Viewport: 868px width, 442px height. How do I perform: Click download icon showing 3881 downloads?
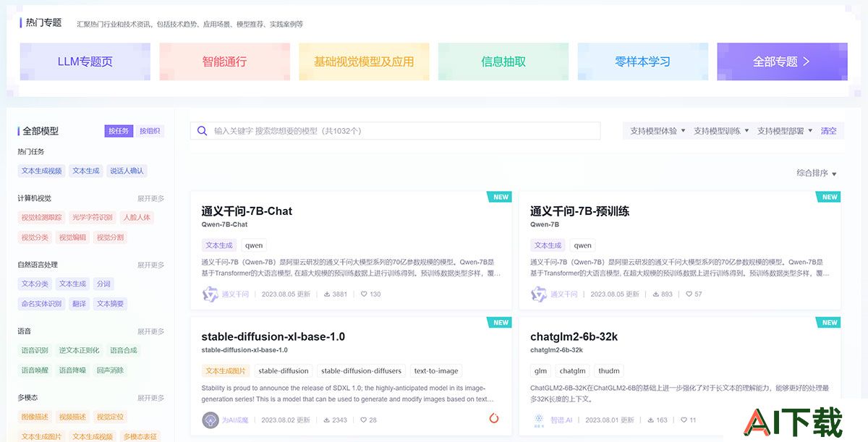point(327,294)
